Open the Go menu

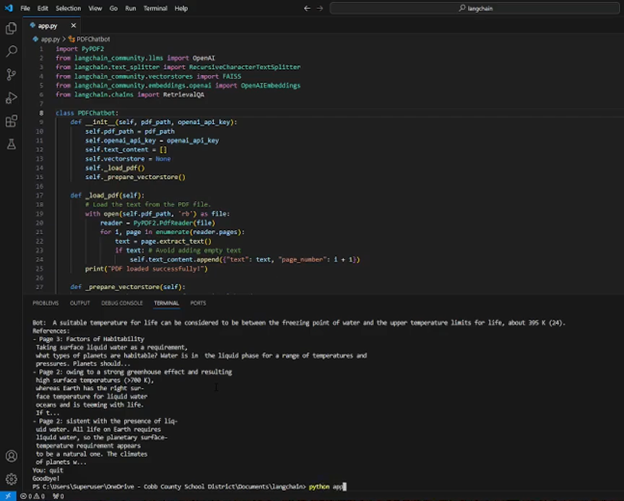tap(113, 8)
